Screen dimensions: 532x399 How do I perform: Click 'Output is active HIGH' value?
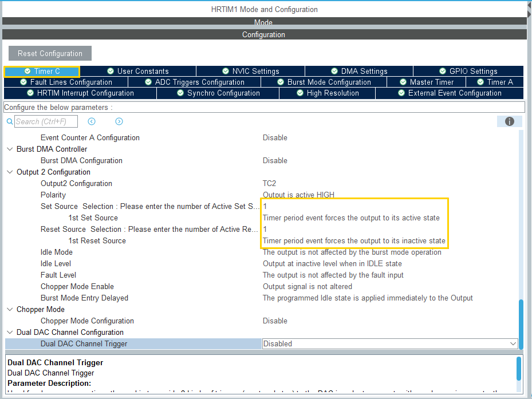click(x=298, y=195)
